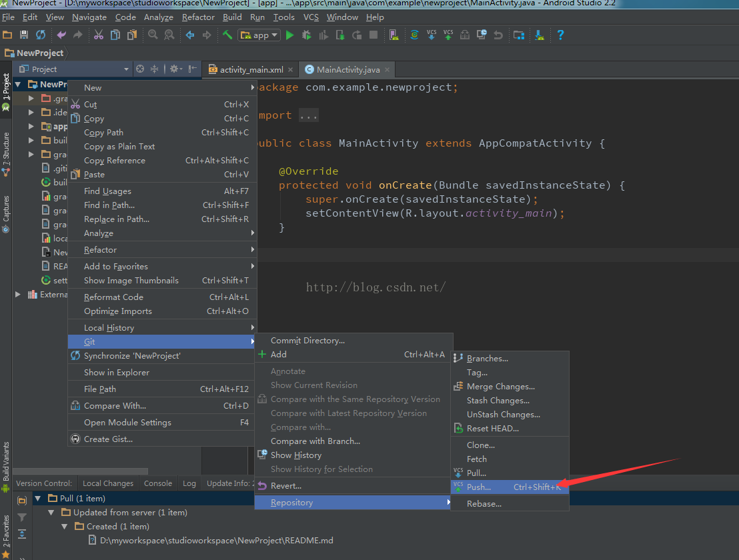Screen dimensions: 739x560
Task: Select Branches... in the Repository submenu
Action: (510, 359)
